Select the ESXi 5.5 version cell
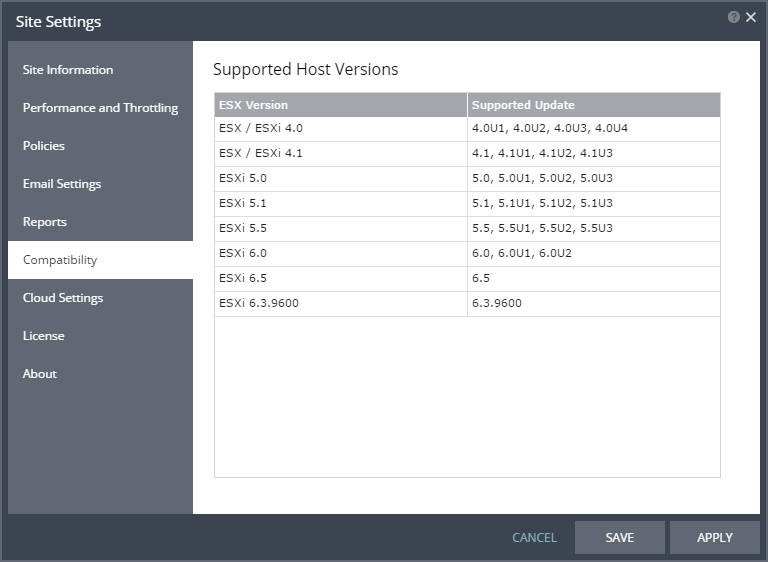This screenshot has width=768, height=562. point(341,228)
